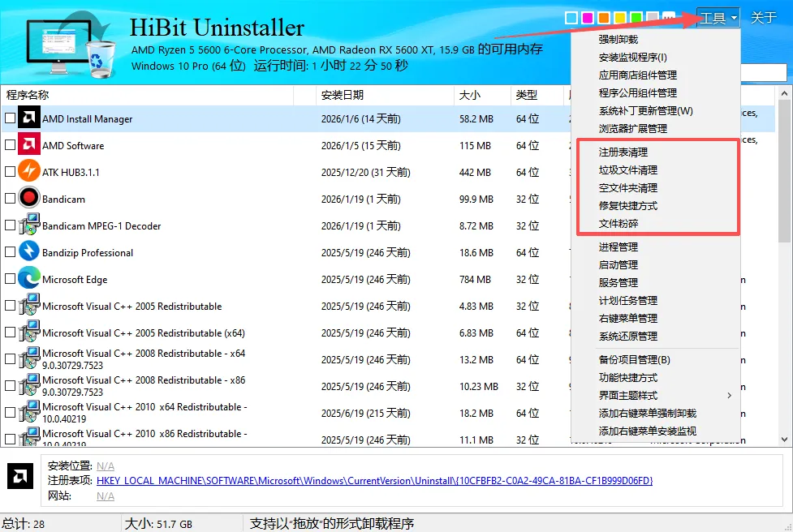Pick the light blue theme color swatch
This screenshot has width=793, height=532.
tap(571, 18)
